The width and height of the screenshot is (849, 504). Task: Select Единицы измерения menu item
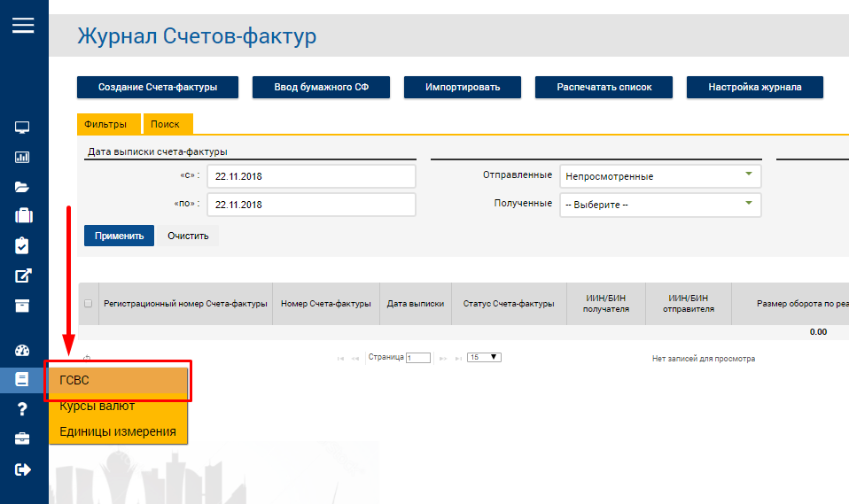pyautogui.click(x=119, y=431)
